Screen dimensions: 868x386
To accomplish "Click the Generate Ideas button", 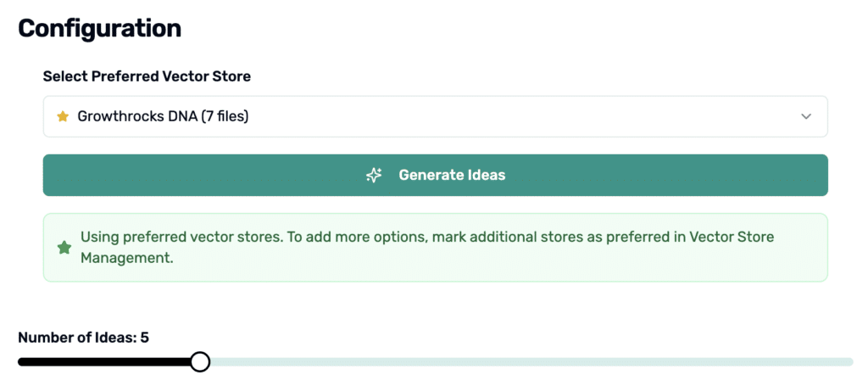I will [x=435, y=175].
